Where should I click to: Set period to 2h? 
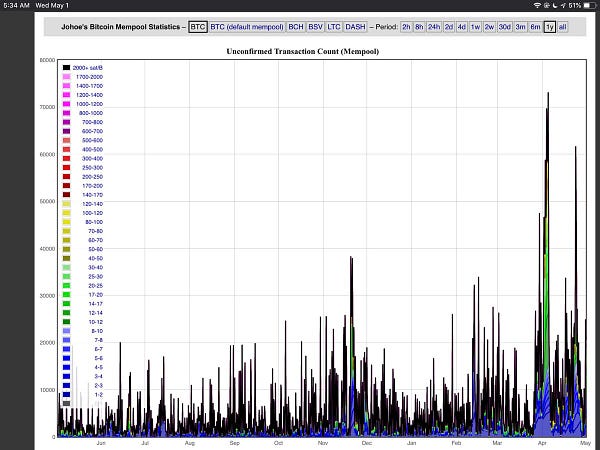point(406,27)
